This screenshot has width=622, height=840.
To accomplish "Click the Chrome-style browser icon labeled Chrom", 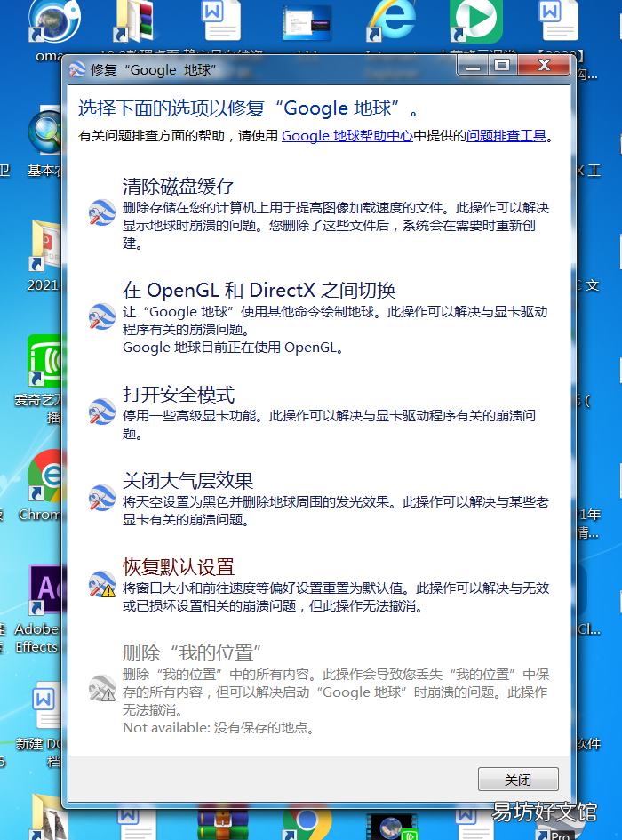I will pos(46,476).
